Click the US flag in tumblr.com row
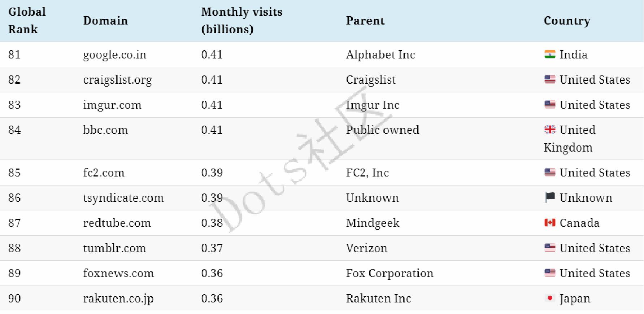The height and width of the screenshot is (314, 644). tap(550, 248)
